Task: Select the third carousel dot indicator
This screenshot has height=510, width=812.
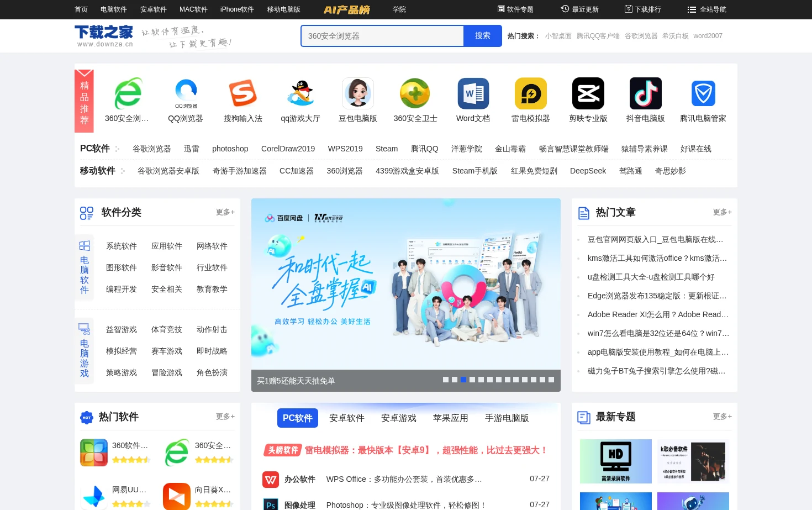Action: tap(463, 380)
